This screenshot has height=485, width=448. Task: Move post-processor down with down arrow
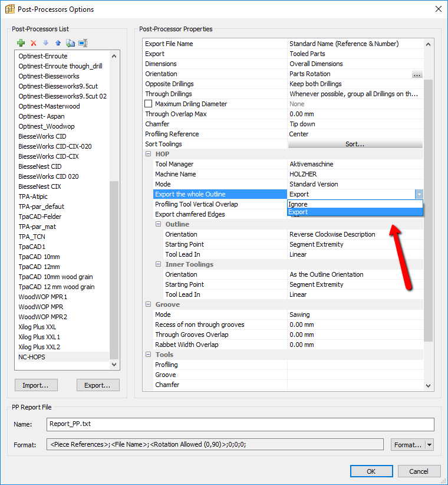[46, 43]
